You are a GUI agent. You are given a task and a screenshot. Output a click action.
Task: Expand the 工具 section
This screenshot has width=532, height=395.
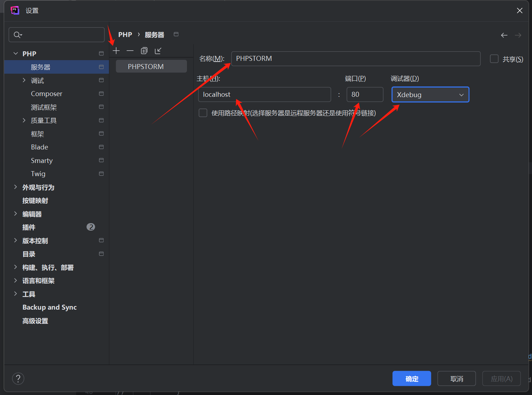(15, 294)
